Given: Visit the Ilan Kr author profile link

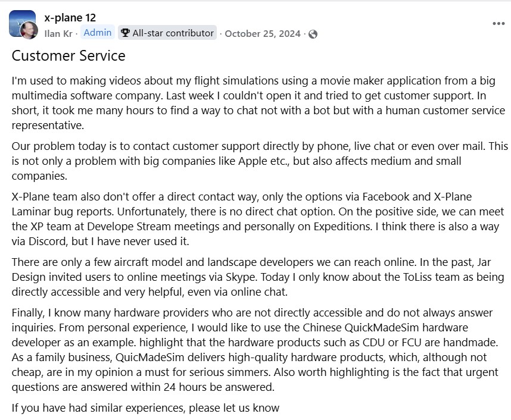Looking at the screenshot, I should point(58,33).
